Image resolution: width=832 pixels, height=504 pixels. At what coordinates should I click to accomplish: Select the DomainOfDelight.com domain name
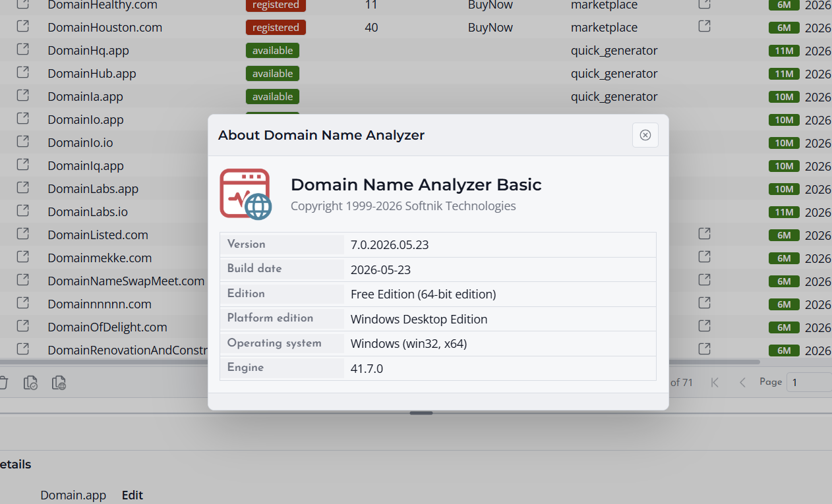107,327
